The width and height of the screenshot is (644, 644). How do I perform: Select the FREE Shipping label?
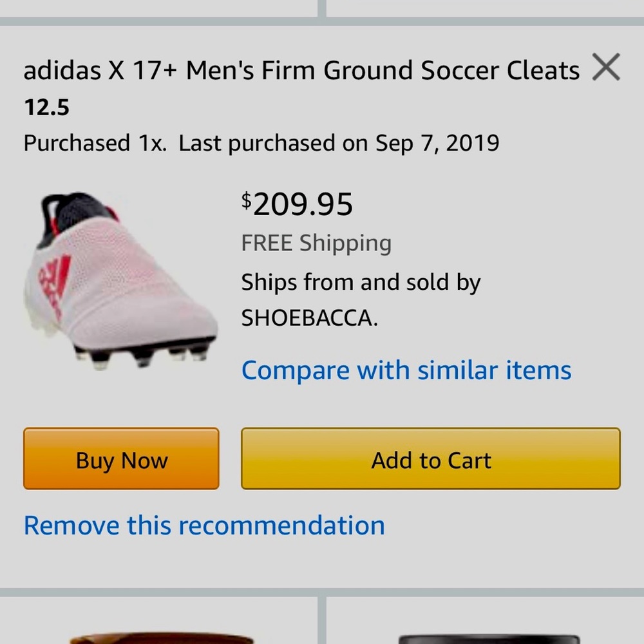[x=316, y=243]
